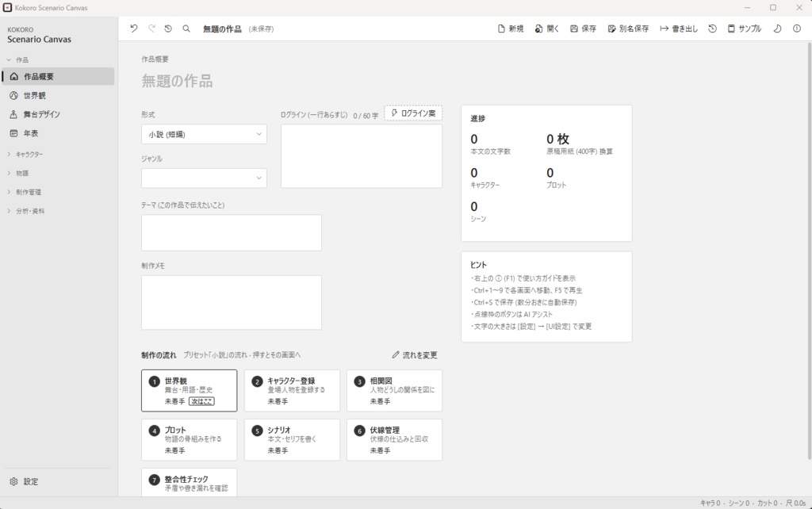This screenshot has height=509, width=812.
Task: Maximize the application window
Action: (x=772, y=8)
